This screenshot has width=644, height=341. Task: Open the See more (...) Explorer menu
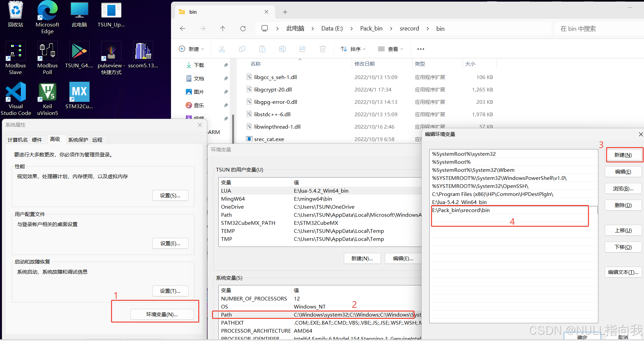coord(421,49)
